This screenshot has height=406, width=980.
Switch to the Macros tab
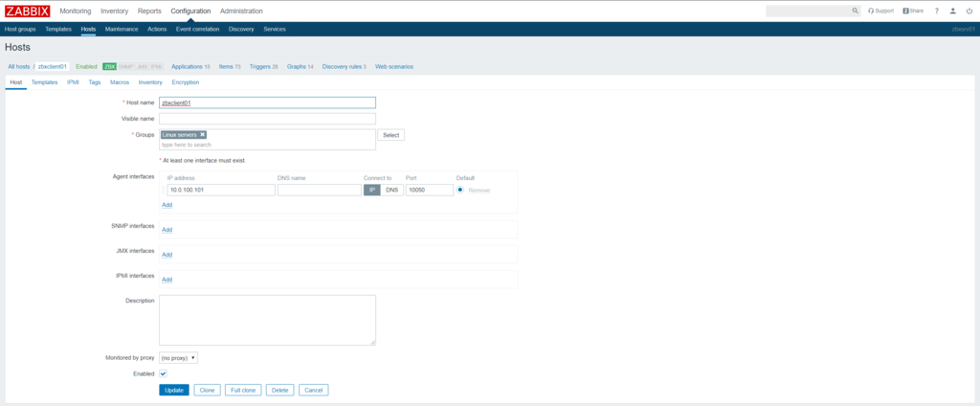click(x=120, y=82)
